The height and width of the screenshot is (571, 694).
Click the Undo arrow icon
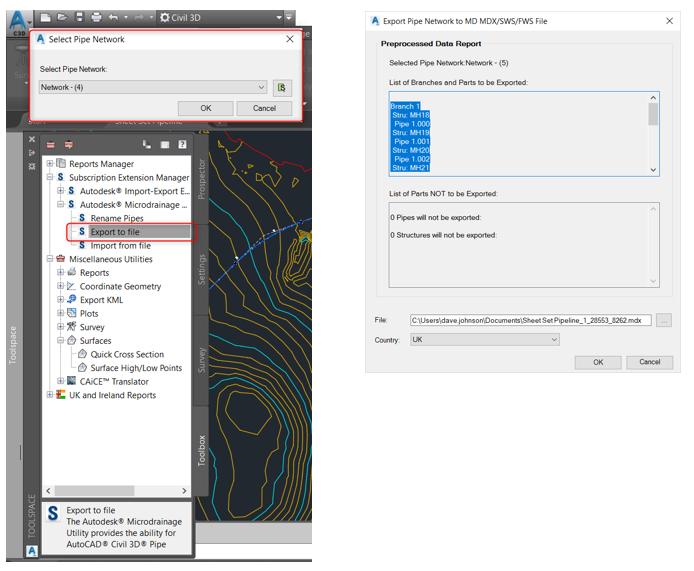114,17
